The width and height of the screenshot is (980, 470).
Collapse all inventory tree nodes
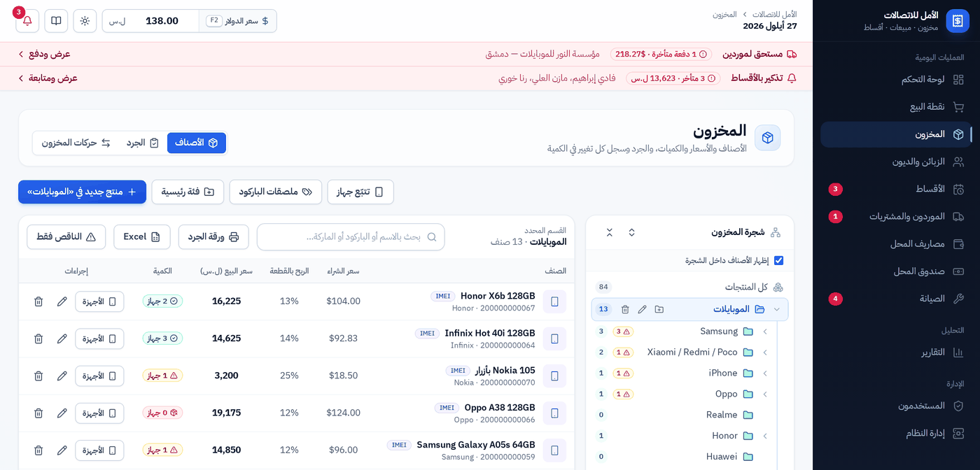point(609,232)
